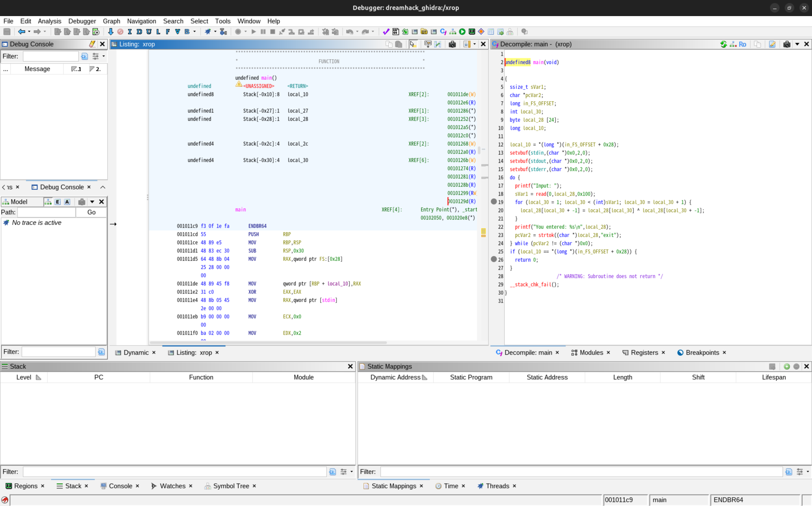
Task: Click the green add mapping icon in Static Mappings
Action: coord(787,367)
